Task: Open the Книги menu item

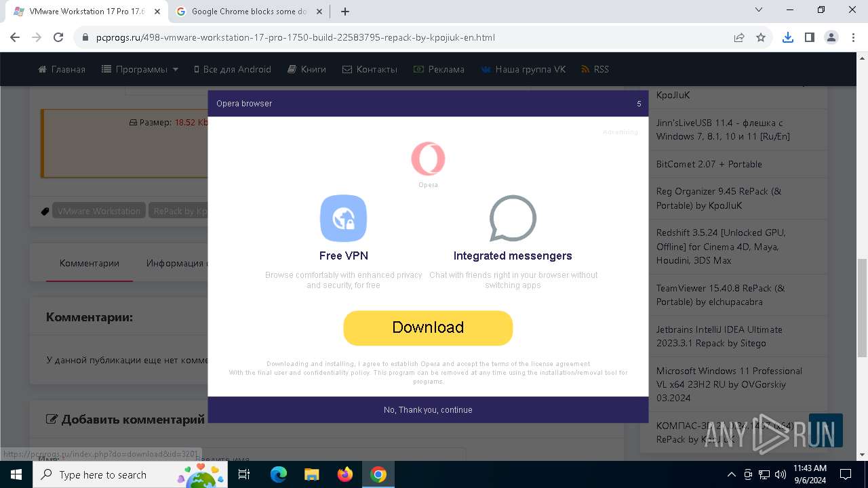Action: 307,69
